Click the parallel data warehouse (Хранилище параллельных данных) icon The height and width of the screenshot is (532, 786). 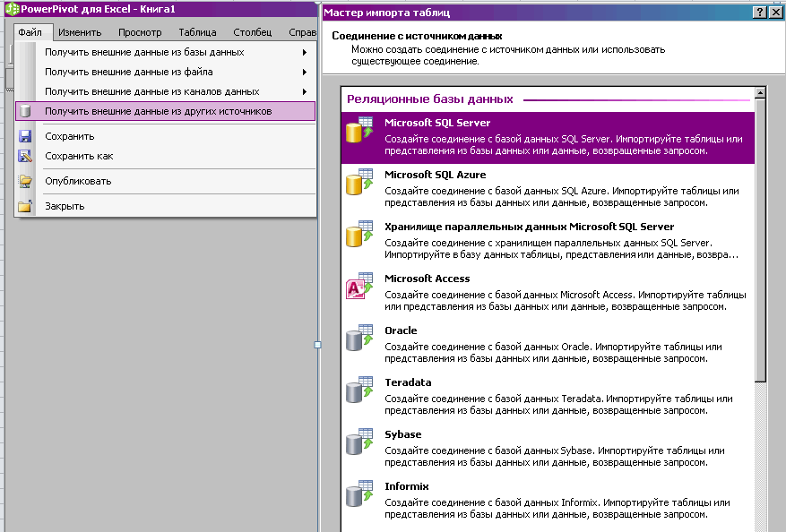(359, 234)
